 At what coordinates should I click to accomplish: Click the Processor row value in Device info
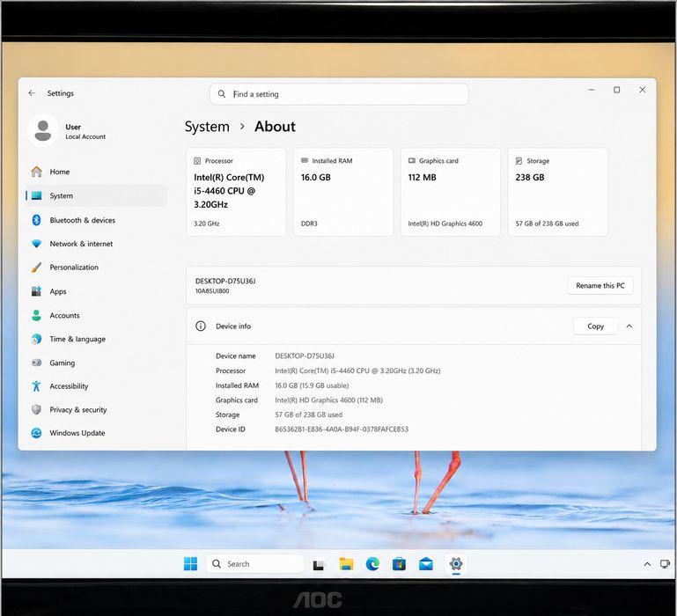coord(357,370)
